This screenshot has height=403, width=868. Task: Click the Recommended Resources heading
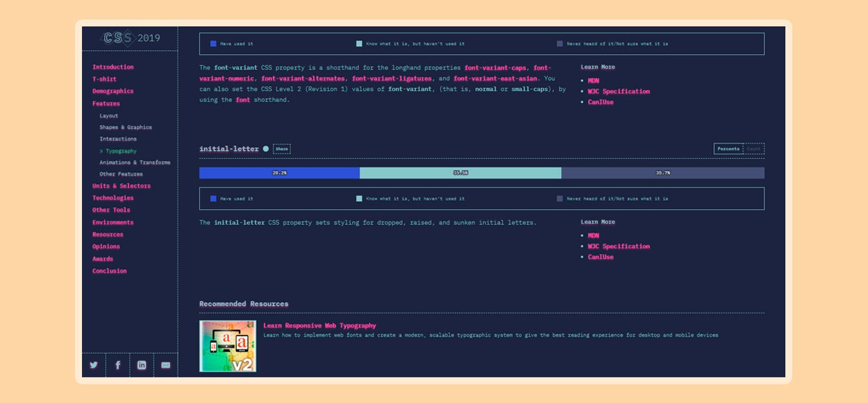click(244, 304)
